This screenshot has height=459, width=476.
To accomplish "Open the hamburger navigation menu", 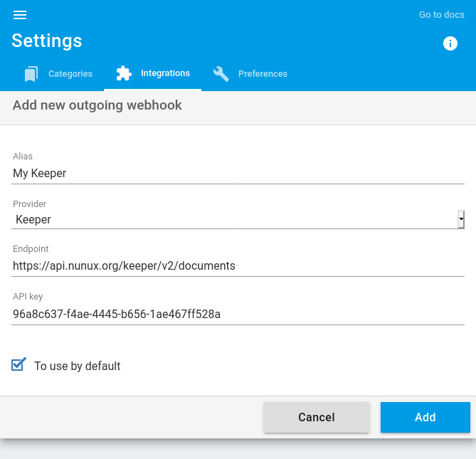I will click(20, 15).
